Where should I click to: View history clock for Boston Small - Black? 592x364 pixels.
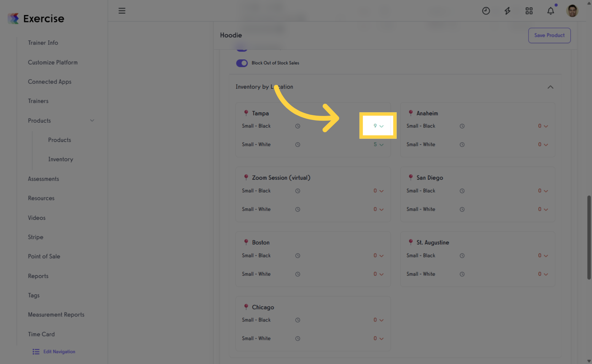point(298,255)
